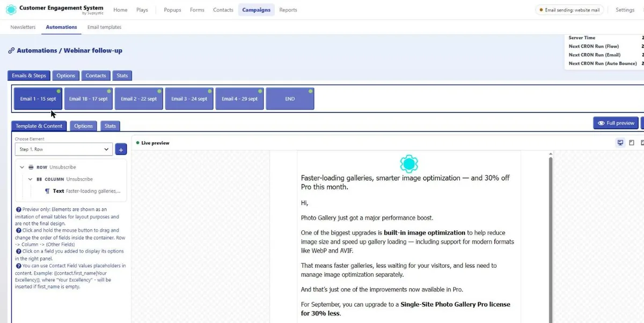
Task: Select the Email 4 - 29 sept step
Action: click(x=240, y=99)
